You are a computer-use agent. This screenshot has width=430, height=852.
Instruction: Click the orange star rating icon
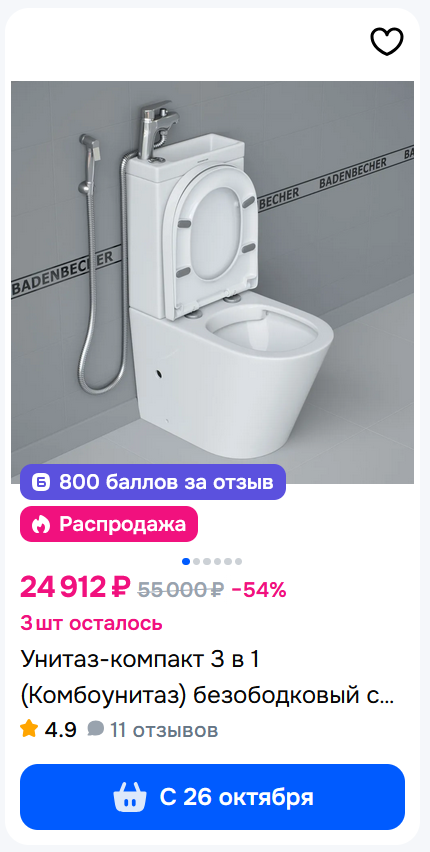click(x=29, y=729)
